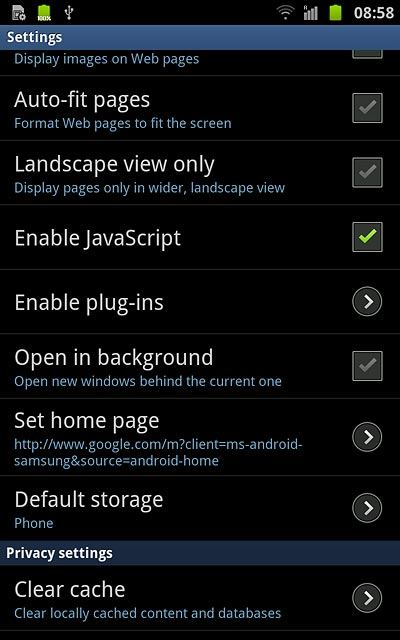Image resolution: width=400 pixels, height=640 pixels.
Task: Tap Clear cache text label
Action: 70,589
